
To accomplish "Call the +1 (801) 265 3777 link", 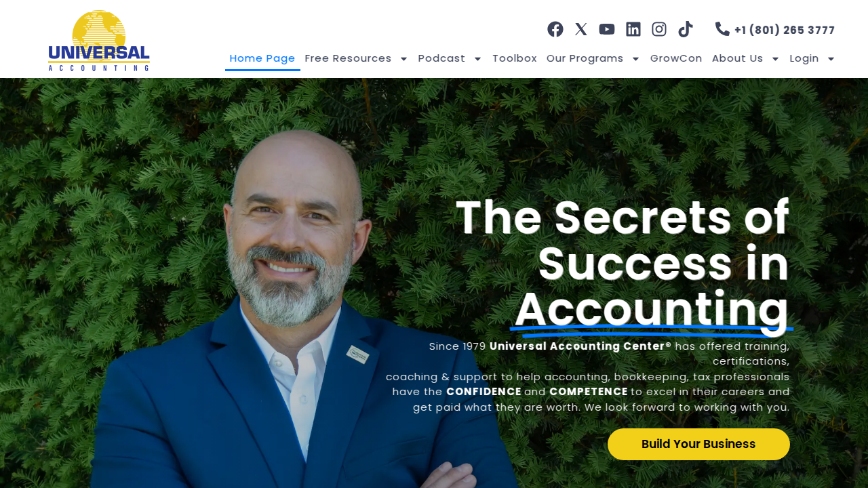I will (785, 30).
